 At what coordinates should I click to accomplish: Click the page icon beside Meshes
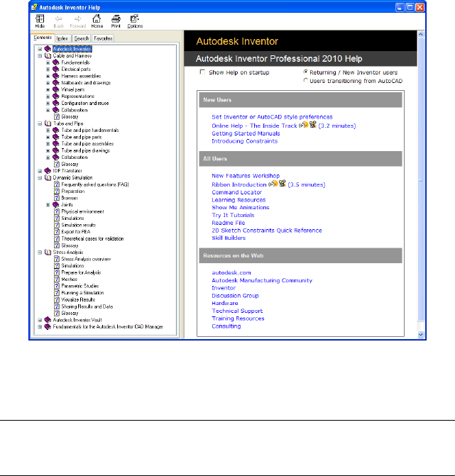click(57, 279)
